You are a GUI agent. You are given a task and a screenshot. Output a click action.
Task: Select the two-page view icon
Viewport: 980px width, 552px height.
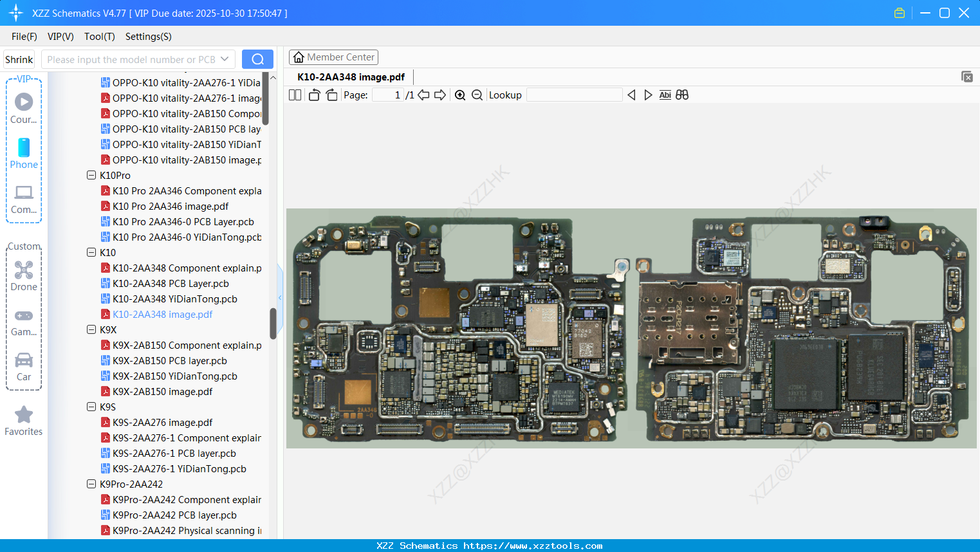(x=295, y=95)
